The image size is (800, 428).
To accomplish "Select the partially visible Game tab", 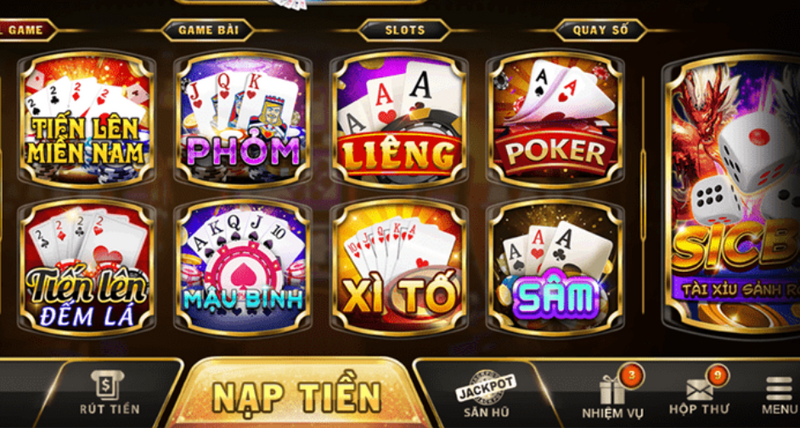I will coord(27,30).
